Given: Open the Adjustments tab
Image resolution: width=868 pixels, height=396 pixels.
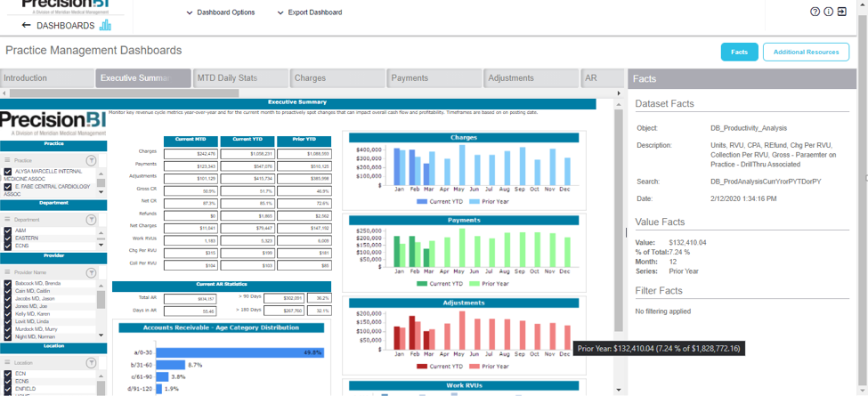Looking at the screenshot, I should pyautogui.click(x=531, y=78).
